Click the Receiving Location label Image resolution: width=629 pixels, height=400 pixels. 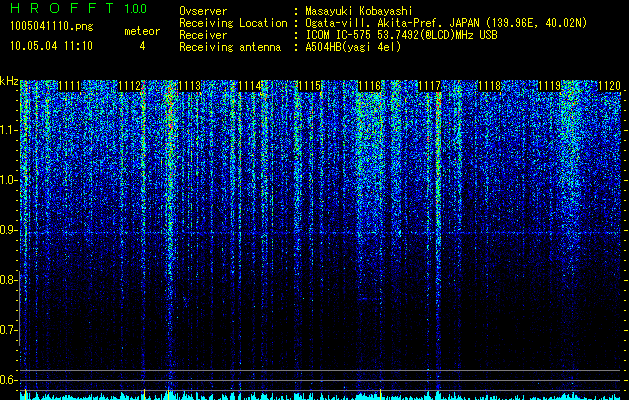coord(233,23)
